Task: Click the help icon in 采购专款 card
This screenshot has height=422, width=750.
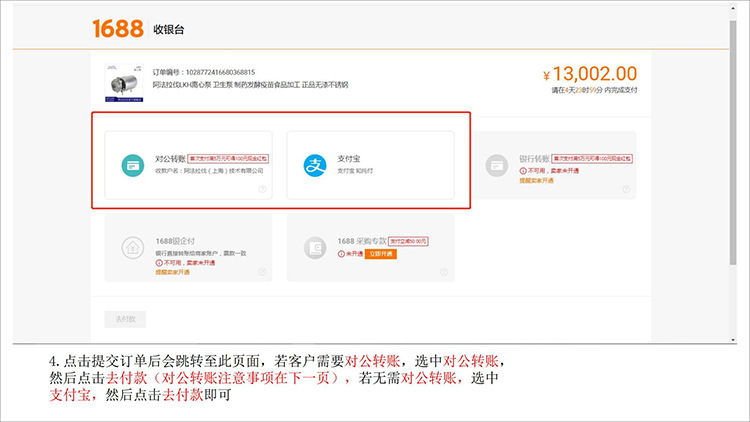Action: pos(444,271)
